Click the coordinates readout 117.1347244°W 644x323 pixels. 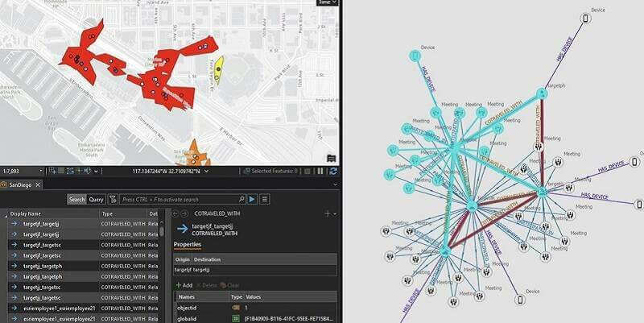pyautogui.click(x=167, y=171)
